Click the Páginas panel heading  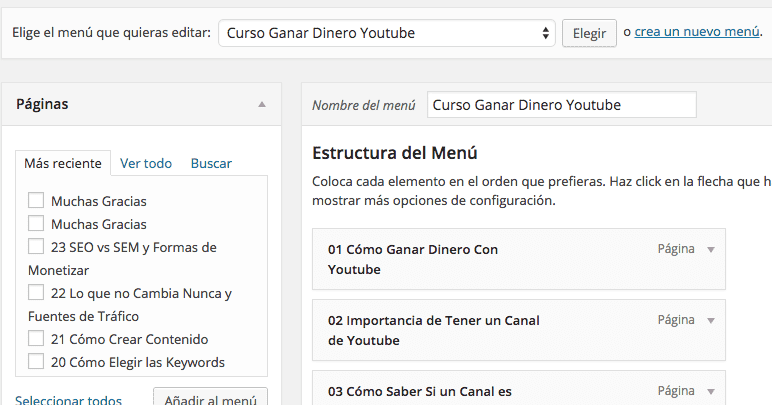tap(42, 104)
